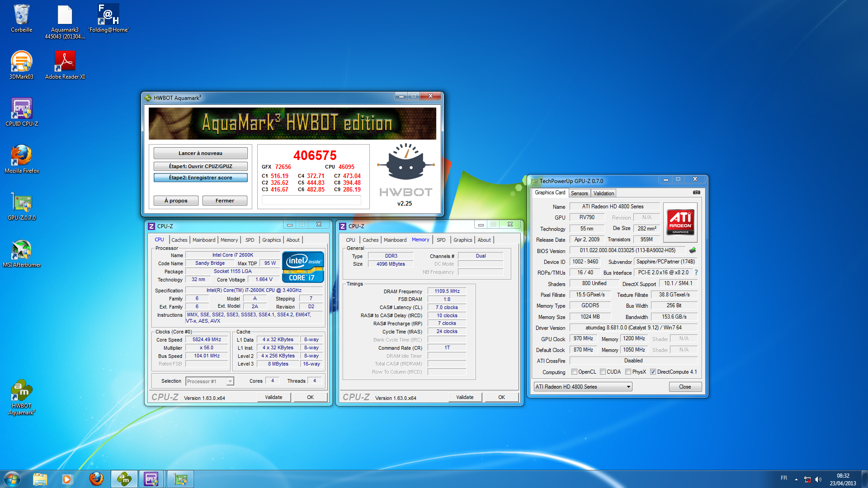
Task: Click the Aquamark total score 406575
Action: pyautogui.click(x=315, y=155)
